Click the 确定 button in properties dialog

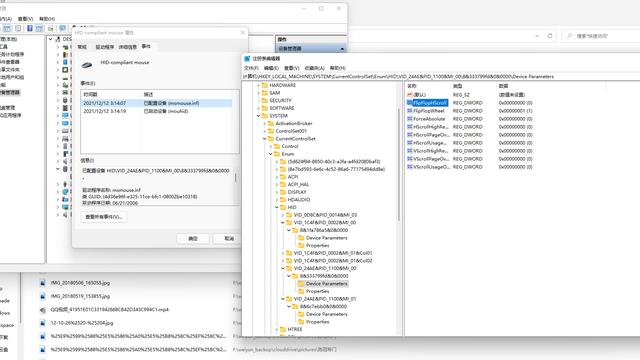(x=193, y=238)
